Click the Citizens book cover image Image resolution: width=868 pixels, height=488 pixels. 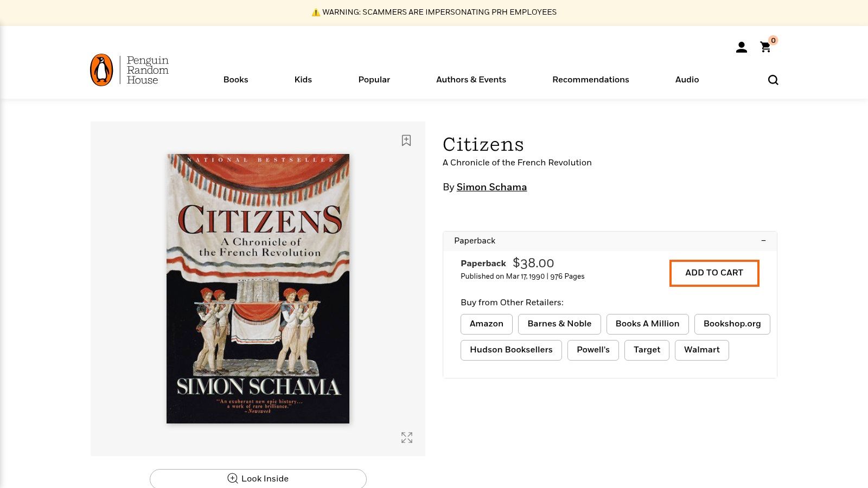(258, 288)
